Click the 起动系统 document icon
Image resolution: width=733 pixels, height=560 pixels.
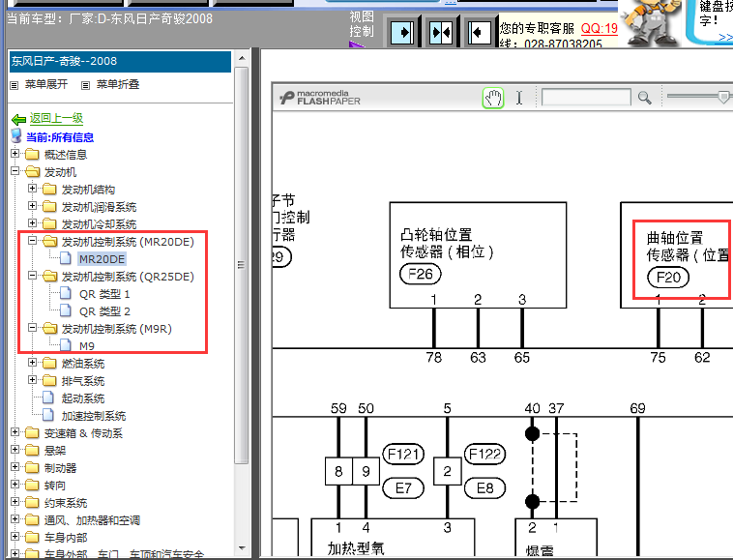tap(48, 398)
